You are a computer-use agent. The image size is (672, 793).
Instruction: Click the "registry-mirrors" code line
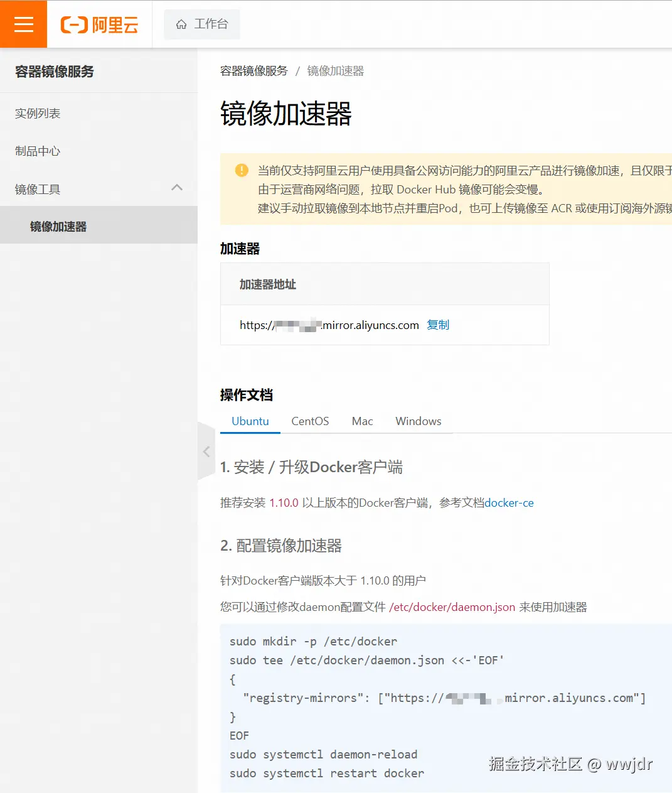pos(445,698)
